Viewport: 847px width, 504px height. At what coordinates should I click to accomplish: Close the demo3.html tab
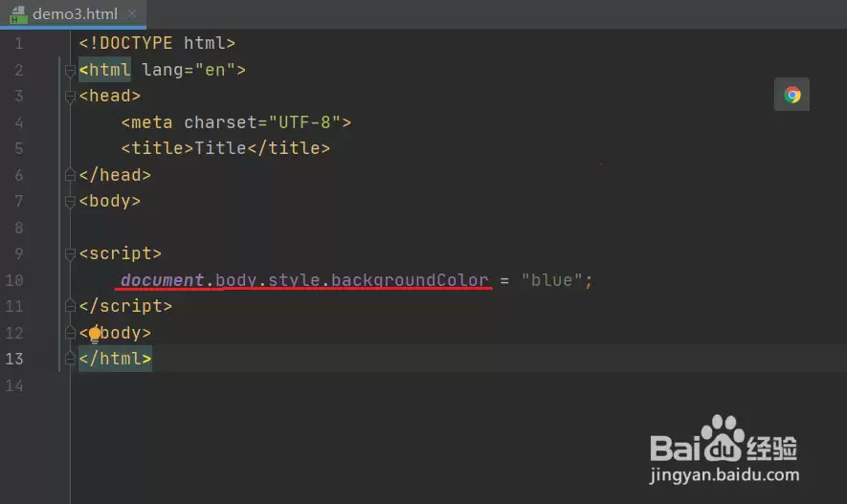pyautogui.click(x=132, y=13)
